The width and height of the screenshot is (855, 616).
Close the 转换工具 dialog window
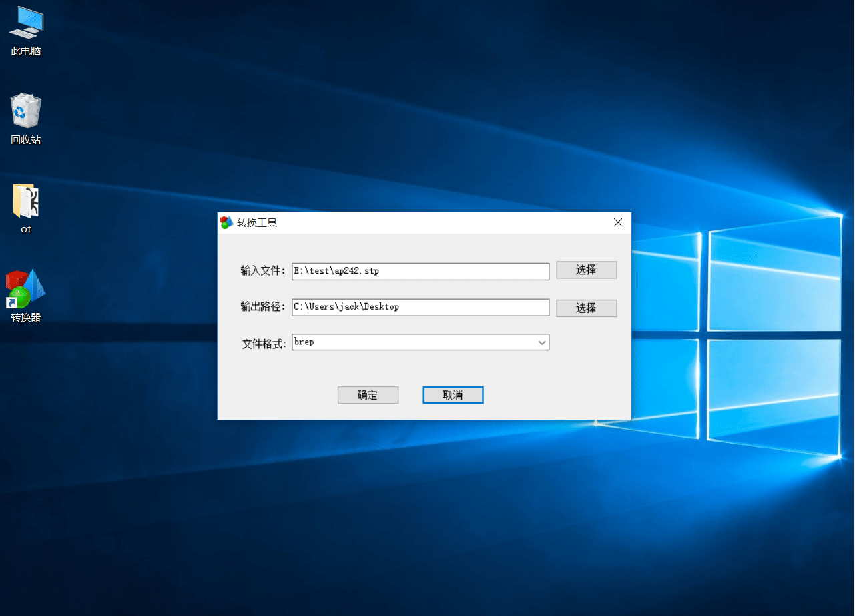[x=617, y=222]
